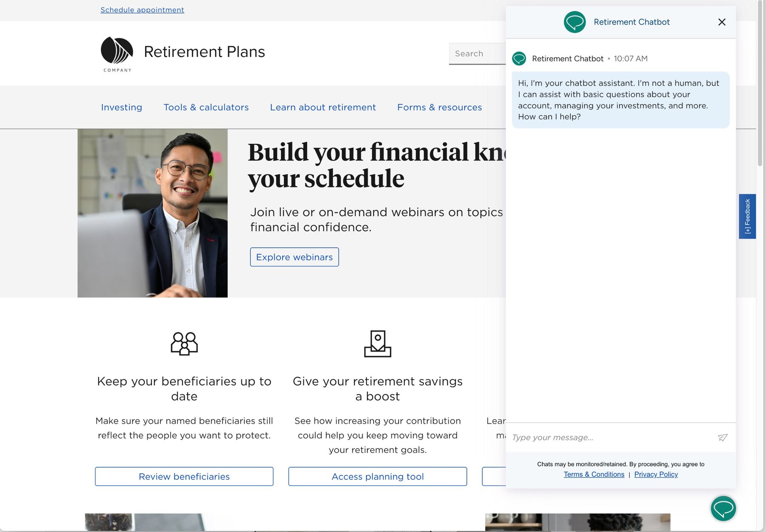The height and width of the screenshot is (532, 766).
Task: Click 'Give your retirement savings a boost' heading
Action: 377,389
